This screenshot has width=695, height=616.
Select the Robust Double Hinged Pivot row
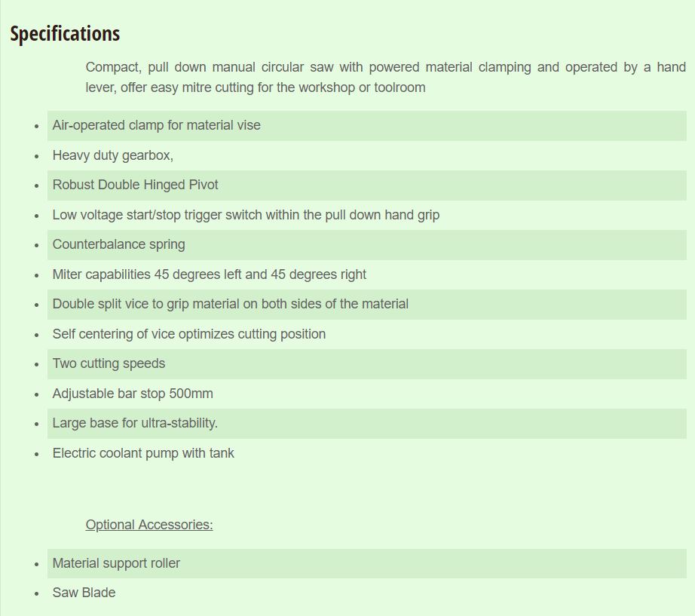tap(366, 185)
